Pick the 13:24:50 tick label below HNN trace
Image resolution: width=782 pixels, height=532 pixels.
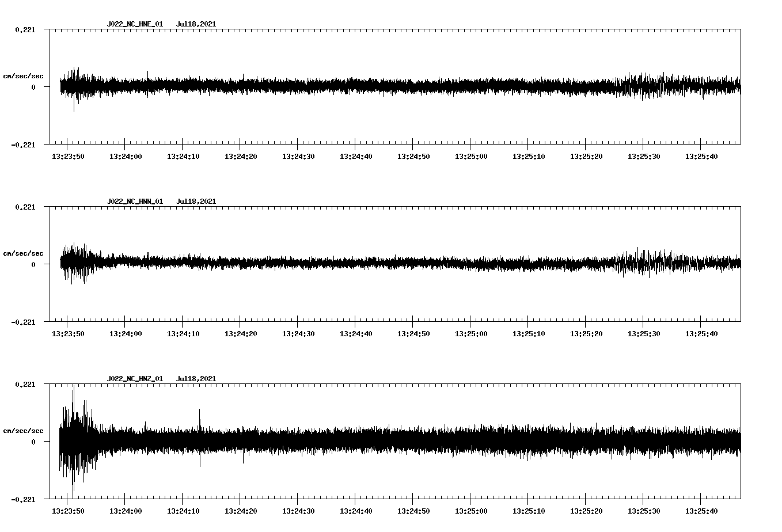pos(413,333)
